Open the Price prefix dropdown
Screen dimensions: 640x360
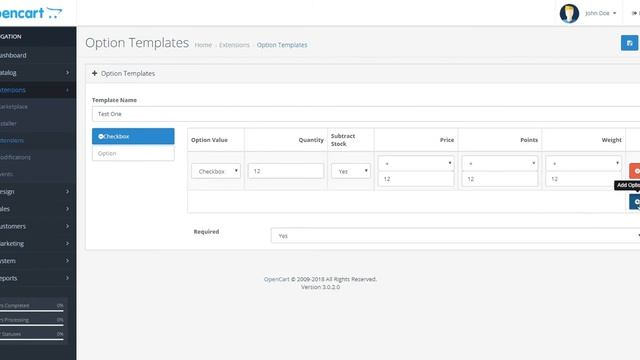tap(416, 163)
